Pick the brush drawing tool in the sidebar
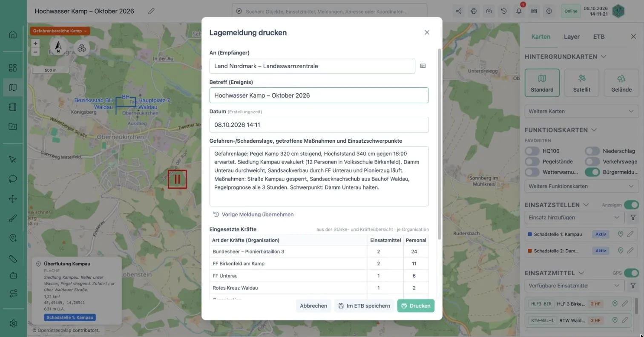Image resolution: width=644 pixels, height=337 pixels. point(13,219)
